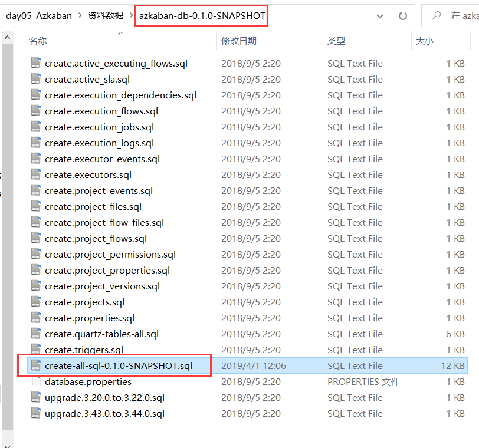The height and width of the screenshot is (448, 479).
Task: Click the create.execution_dependencies.sql file icon
Action: tap(36, 94)
